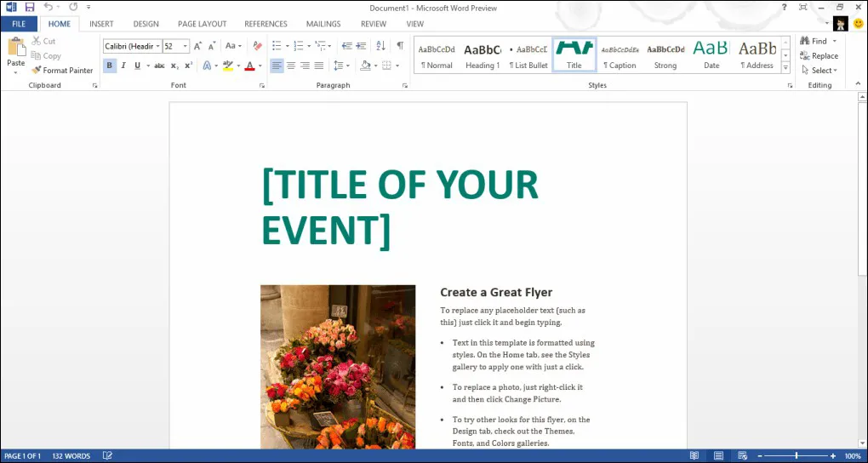Open the font size dropdown showing 52
Image resolution: width=868 pixels, height=463 pixels.
tap(186, 46)
